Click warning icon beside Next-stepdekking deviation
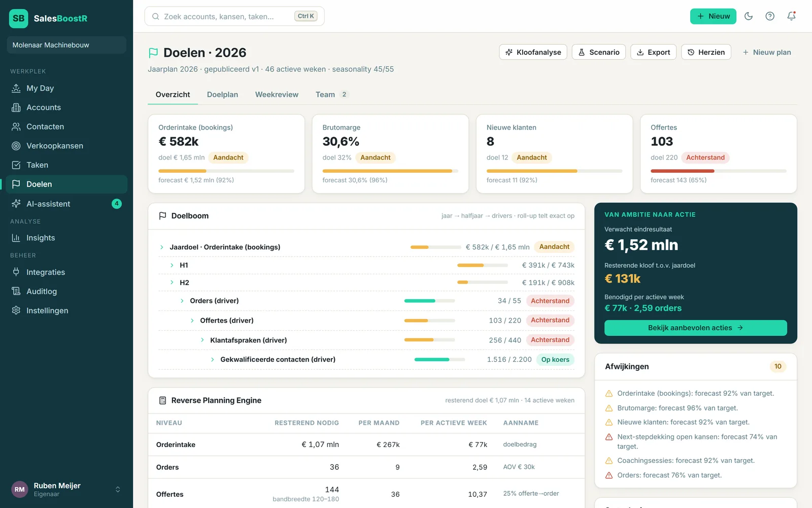Viewport: 812px width, 508px height. tap(609, 437)
